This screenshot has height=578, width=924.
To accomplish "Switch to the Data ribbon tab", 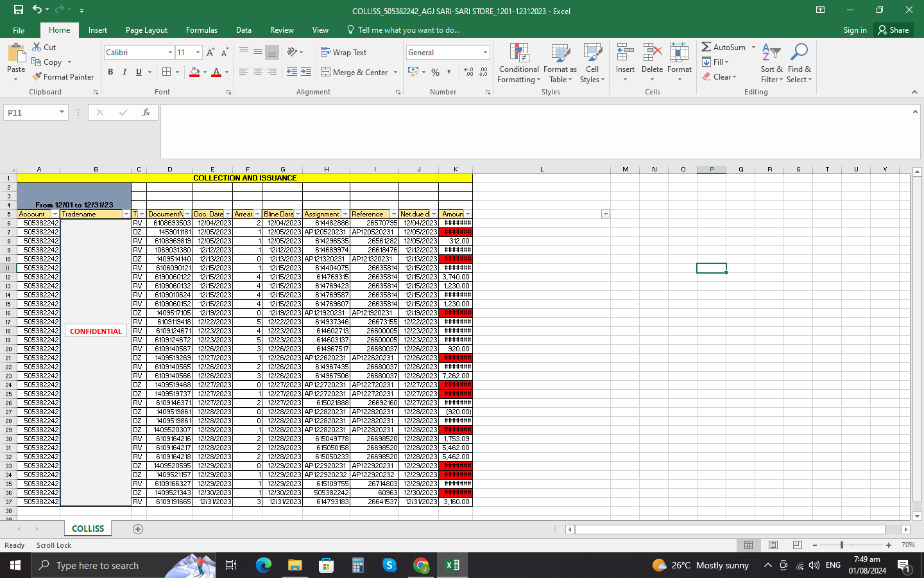I will (244, 30).
